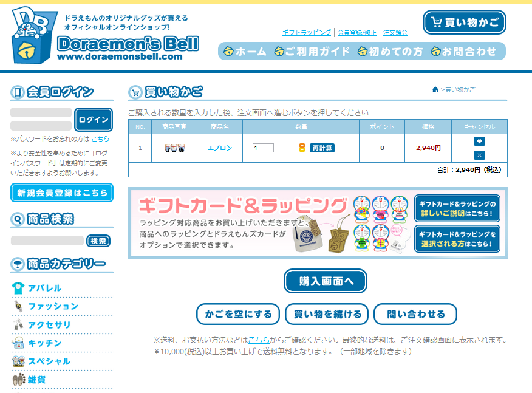Click the 商品名 column header
This screenshot has width=532, height=393.
pos(220,126)
